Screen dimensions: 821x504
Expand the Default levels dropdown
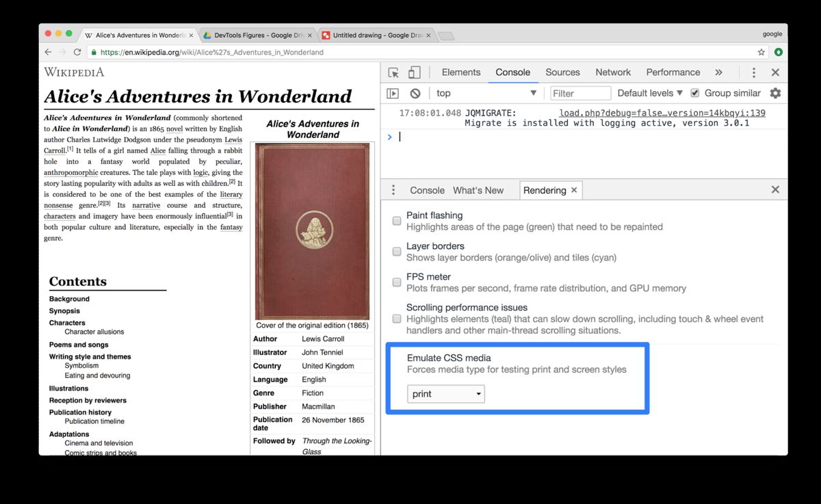click(x=649, y=93)
